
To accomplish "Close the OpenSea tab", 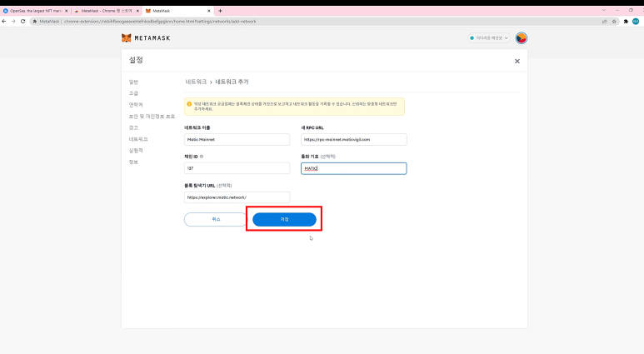I will point(67,11).
